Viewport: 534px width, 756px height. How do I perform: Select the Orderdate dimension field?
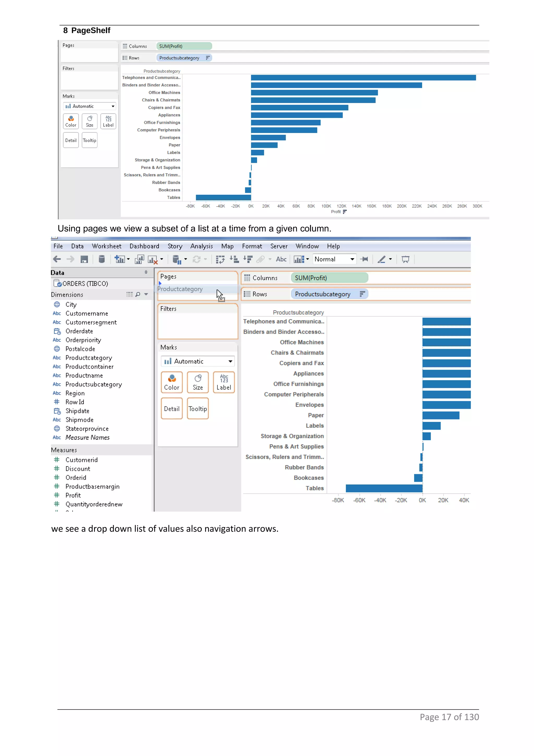coord(79,331)
